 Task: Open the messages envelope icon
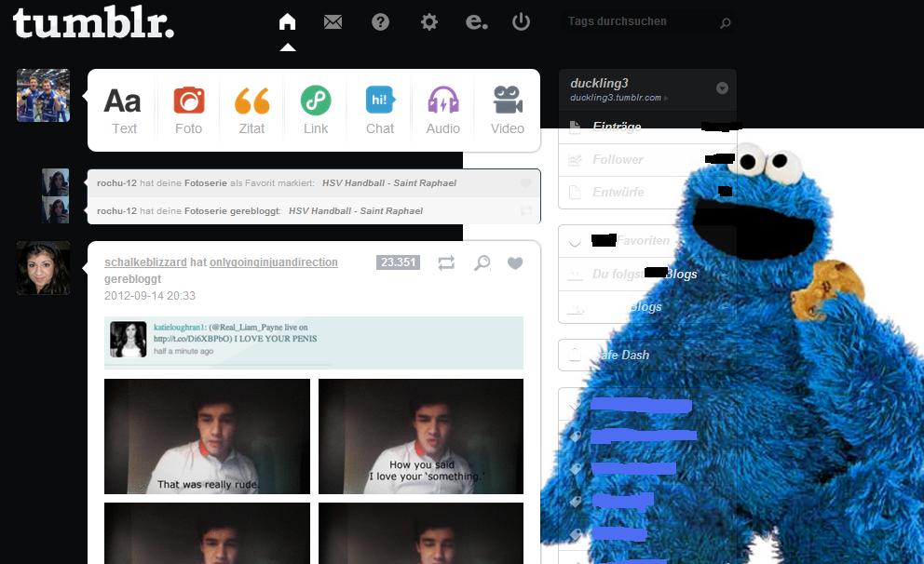pyautogui.click(x=333, y=21)
